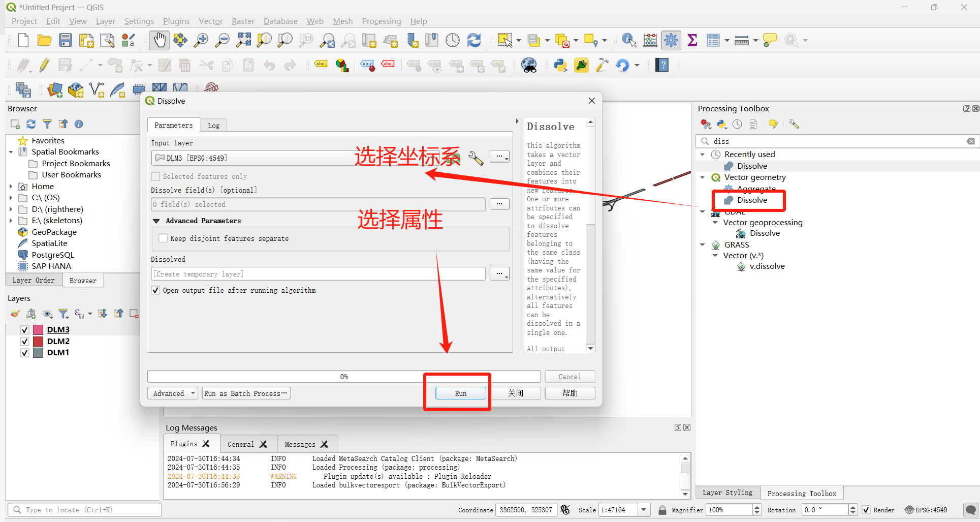
Task: Click Run as Batch Process button
Action: tap(246, 393)
